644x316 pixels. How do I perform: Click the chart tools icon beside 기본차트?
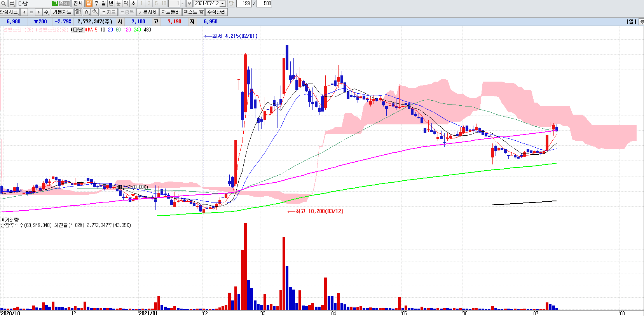click(78, 12)
